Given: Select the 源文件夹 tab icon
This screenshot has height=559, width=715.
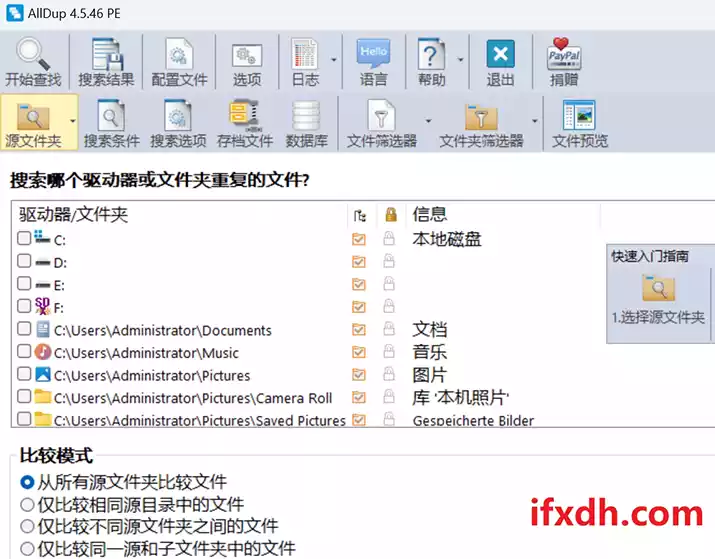Looking at the screenshot, I should [x=32, y=116].
